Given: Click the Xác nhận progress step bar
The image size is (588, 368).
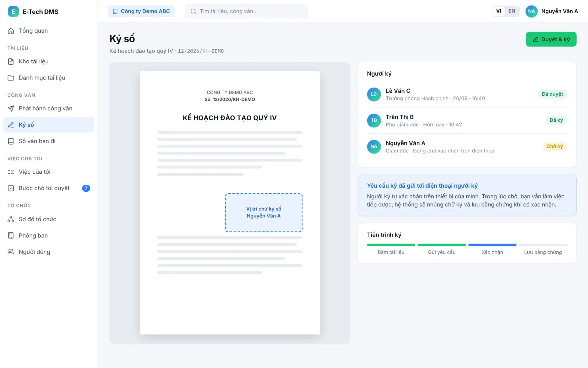Looking at the screenshot, I should point(492,245).
